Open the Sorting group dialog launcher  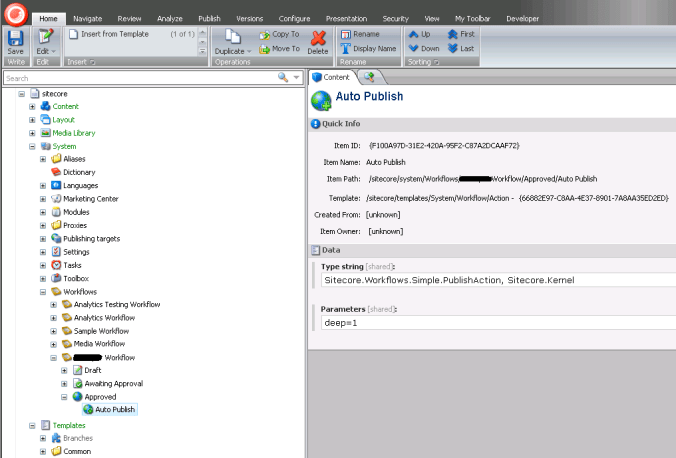point(436,63)
